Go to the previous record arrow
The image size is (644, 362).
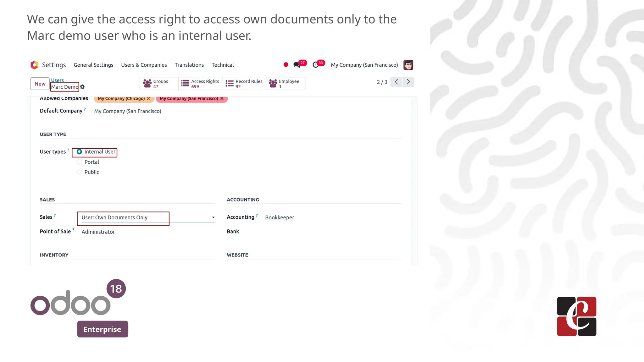(396, 82)
